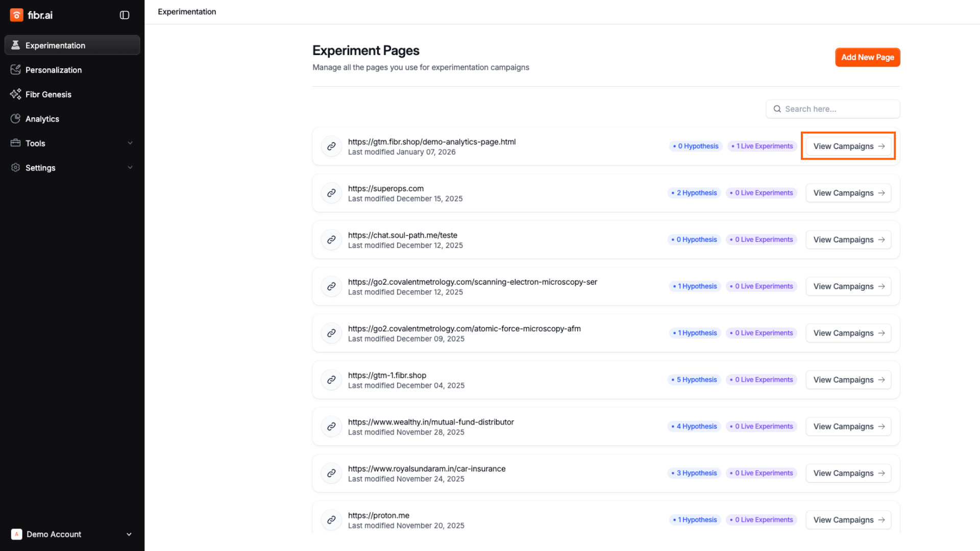Click the Settings gear icon

click(x=15, y=168)
